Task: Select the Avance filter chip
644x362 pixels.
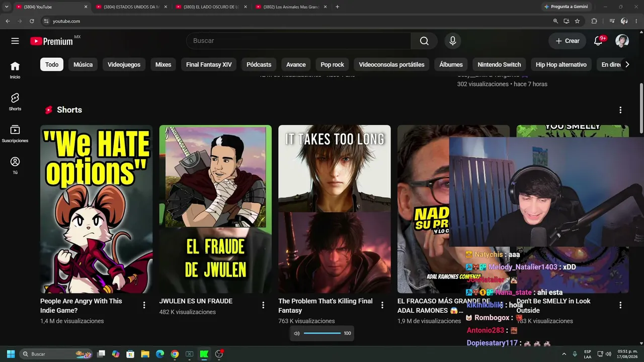Action: tap(296, 64)
